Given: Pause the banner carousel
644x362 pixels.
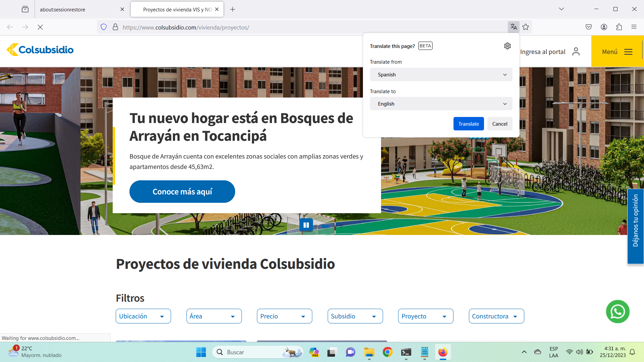Looking at the screenshot, I should pos(306,225).
